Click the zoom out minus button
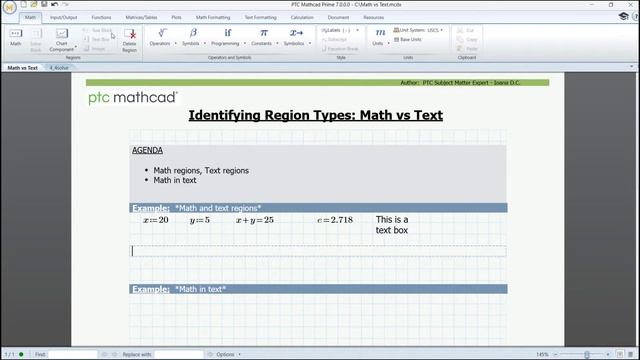The image size is (640, 360). click(x=556, y=354)
